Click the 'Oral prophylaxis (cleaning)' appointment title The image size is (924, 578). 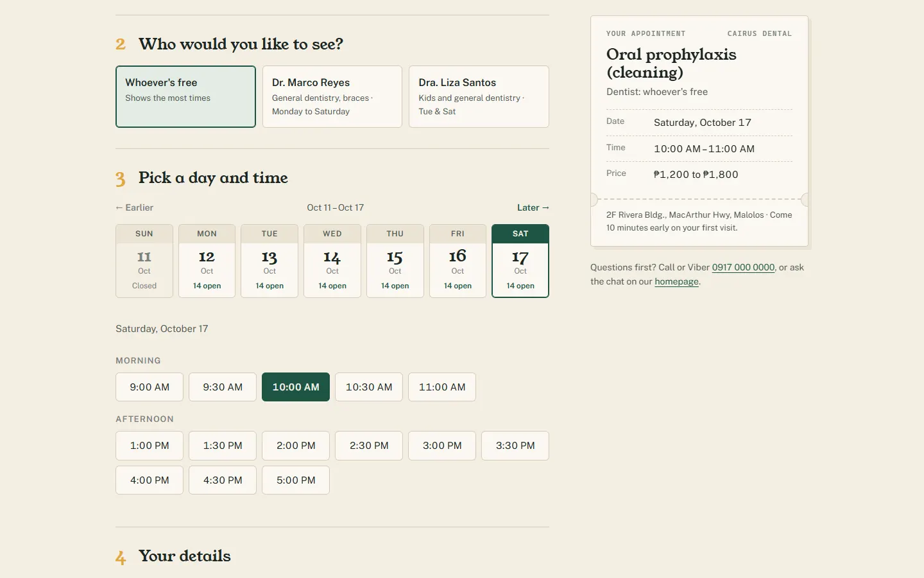(x=671, y=63)
